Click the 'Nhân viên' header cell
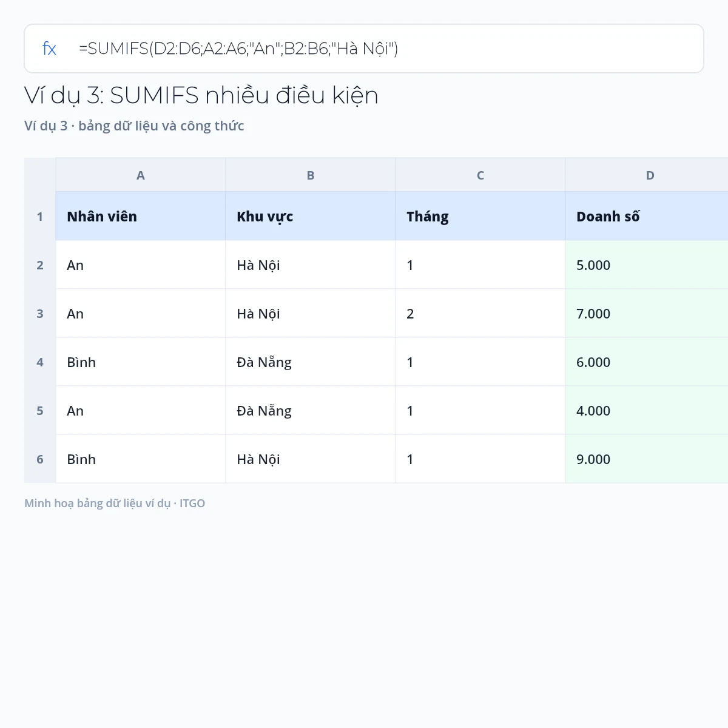728x728 pixels. coord(141,217)
